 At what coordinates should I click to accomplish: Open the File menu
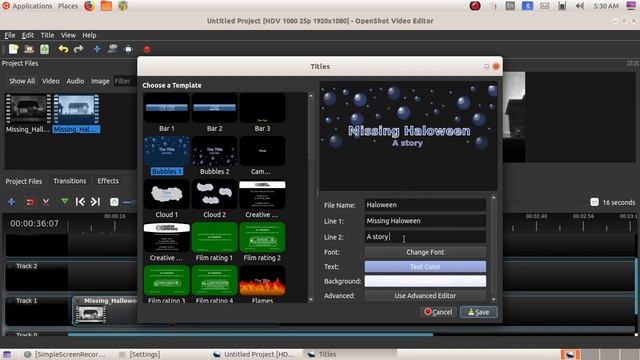10,35
